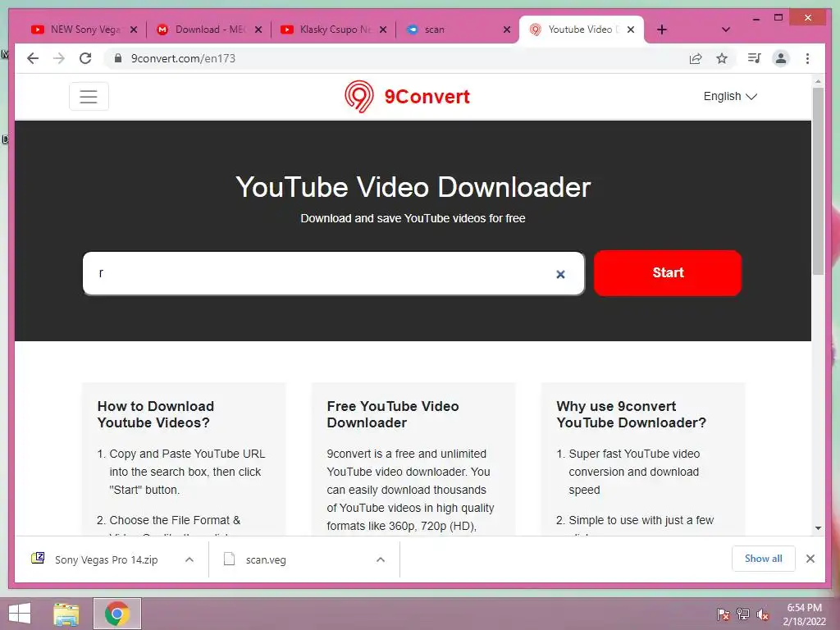Click the 'How to Download Youtube Videos?' heading

point(155,414)
